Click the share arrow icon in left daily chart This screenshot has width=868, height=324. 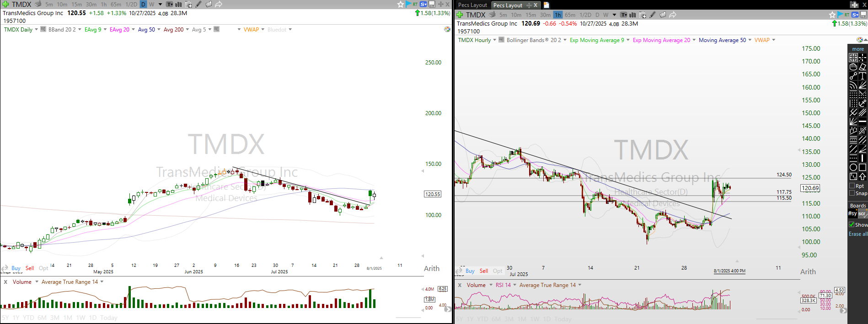coord(219,4)
